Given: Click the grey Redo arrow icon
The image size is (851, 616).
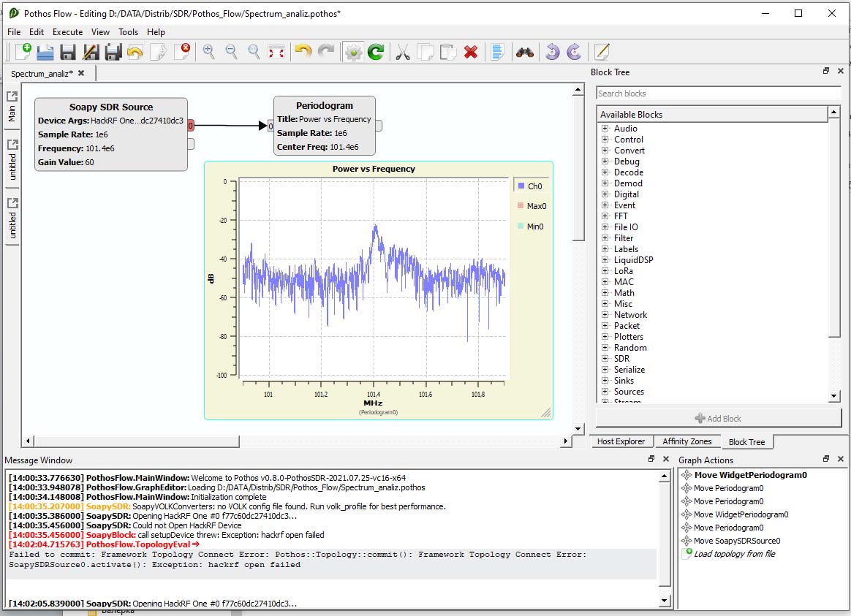Looking at the screenshot, I should click(x=326, y=51).
